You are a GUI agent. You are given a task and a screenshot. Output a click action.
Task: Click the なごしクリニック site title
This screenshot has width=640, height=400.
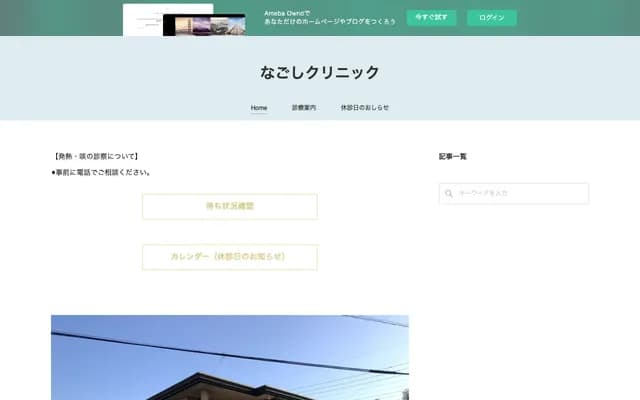[x=320, y=73]
